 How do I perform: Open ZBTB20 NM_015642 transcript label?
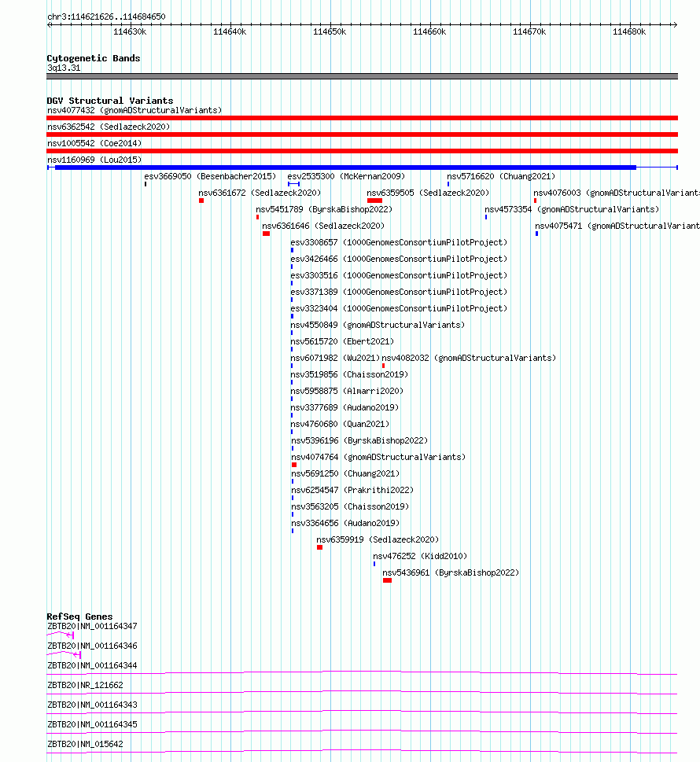point(85,744)
